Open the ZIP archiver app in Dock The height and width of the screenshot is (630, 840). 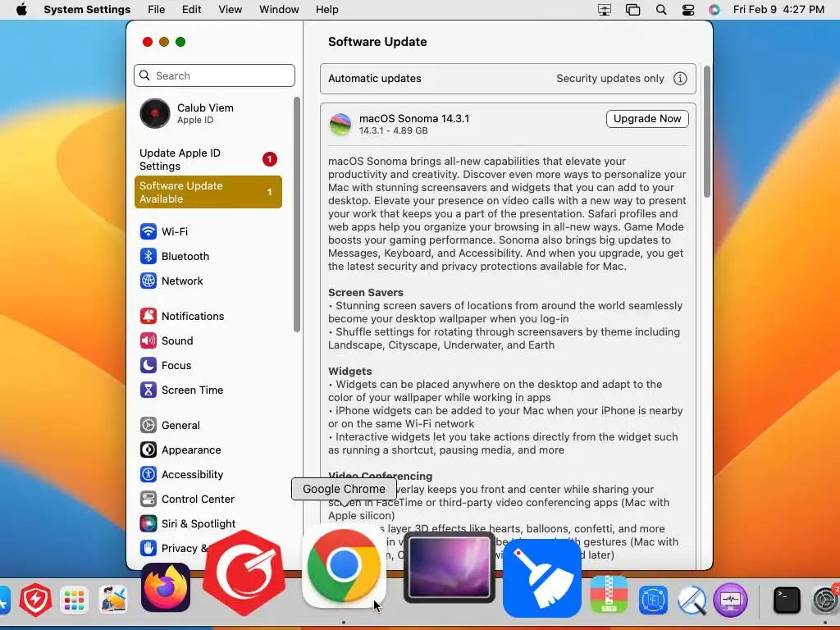pyautogui.click(x=609, y=595)
